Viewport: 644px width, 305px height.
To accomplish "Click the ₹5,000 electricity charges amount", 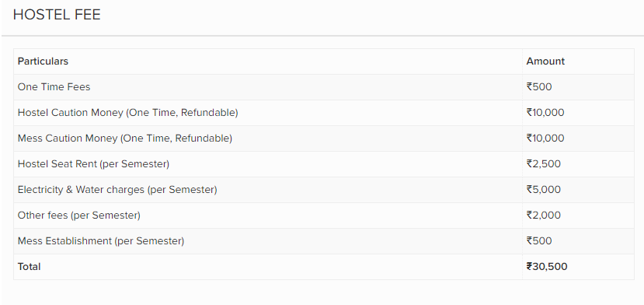I will tap(543, 190).
